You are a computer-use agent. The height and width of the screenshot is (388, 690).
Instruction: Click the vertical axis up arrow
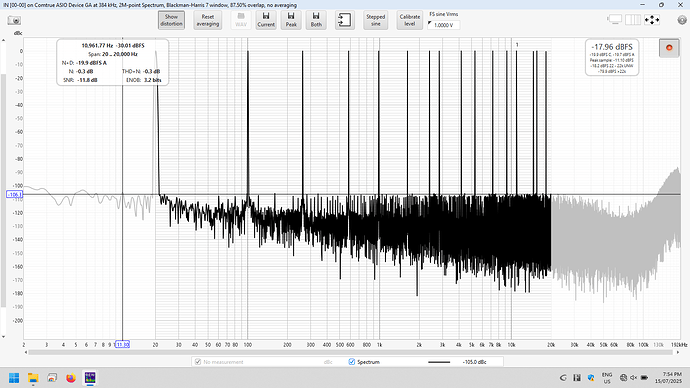click(x=4, y=40)
